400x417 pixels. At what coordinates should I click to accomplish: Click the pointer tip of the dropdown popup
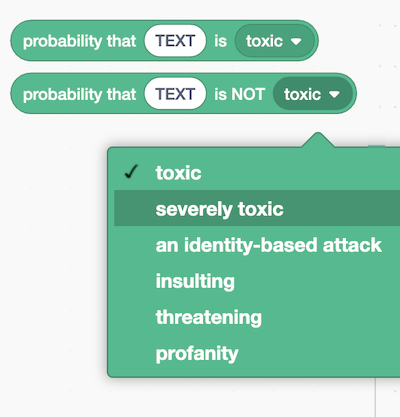[x=318, y=136]
